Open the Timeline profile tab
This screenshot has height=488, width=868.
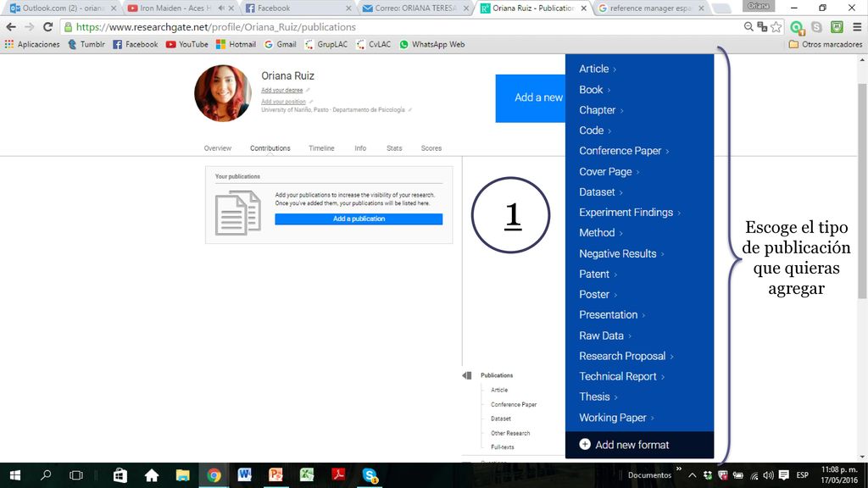point(321,148)
